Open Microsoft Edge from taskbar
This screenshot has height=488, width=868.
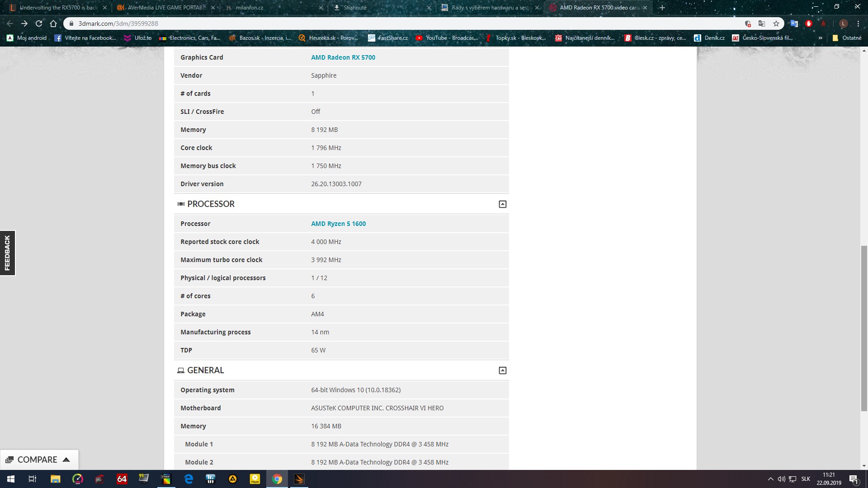[189, 479]
